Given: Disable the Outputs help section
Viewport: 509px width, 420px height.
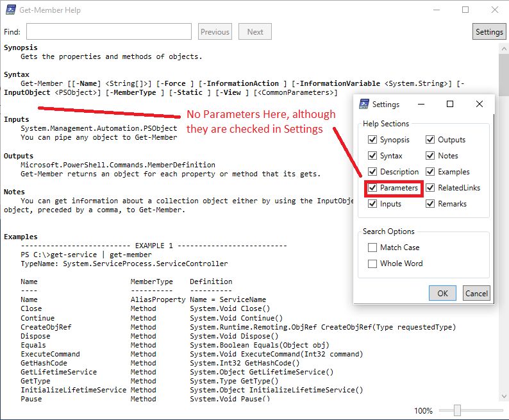Looking at the screenshot, I should (x=430, y=140).
